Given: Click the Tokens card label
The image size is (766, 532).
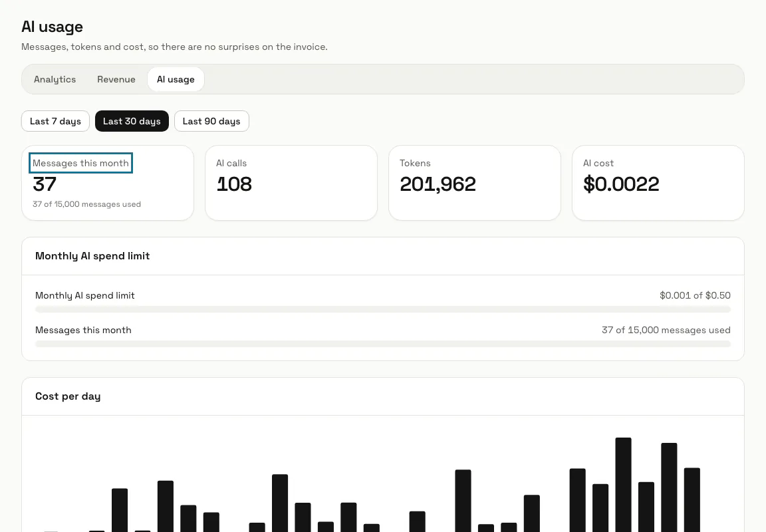Looking at the screenshot, I should [x=415, y=163].
